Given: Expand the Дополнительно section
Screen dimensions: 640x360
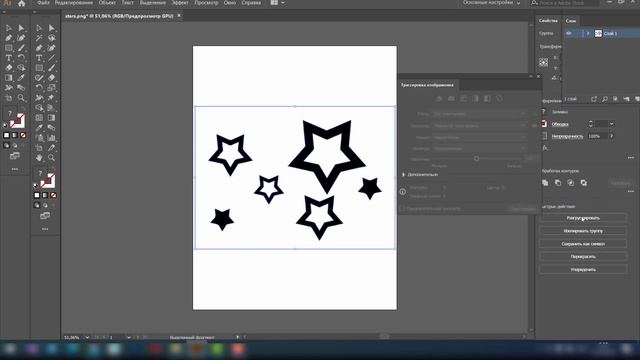Looking at the screenshot, I should [403, 174].
